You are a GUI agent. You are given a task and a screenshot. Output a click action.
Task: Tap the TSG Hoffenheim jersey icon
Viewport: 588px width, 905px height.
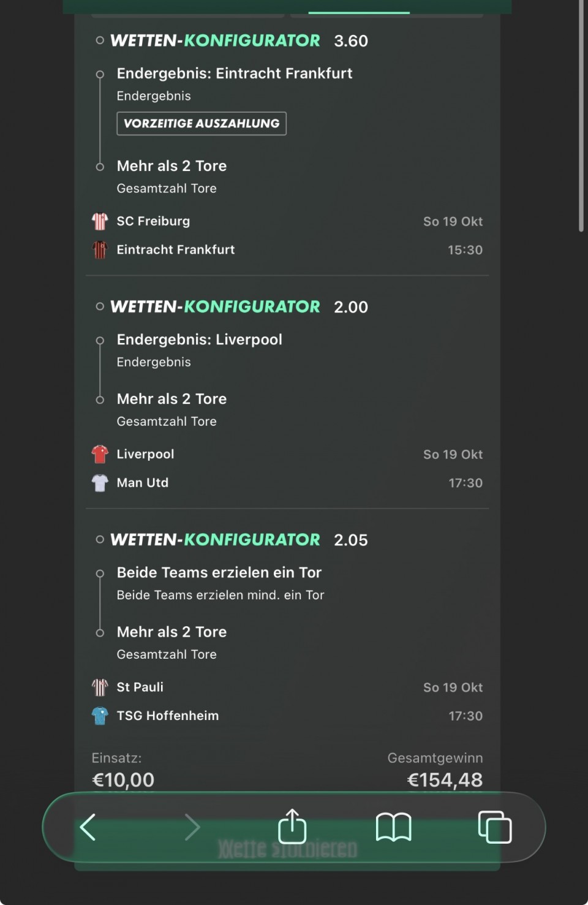(100, 716)
